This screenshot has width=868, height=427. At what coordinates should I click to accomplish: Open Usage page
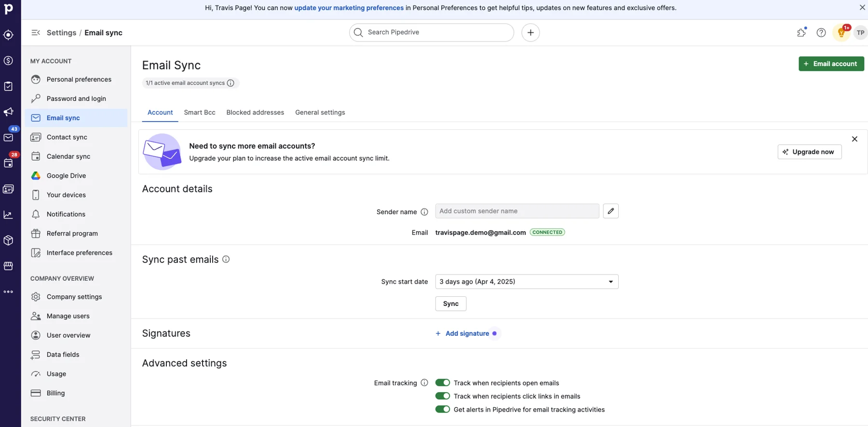76,374
